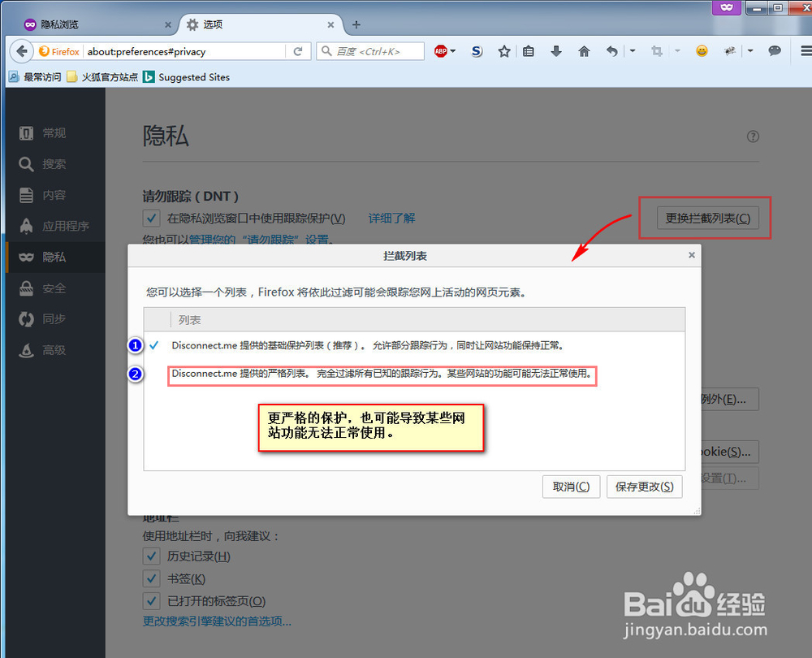
Task: Go to homepage with the Home icon
Action: pos(584,50)
